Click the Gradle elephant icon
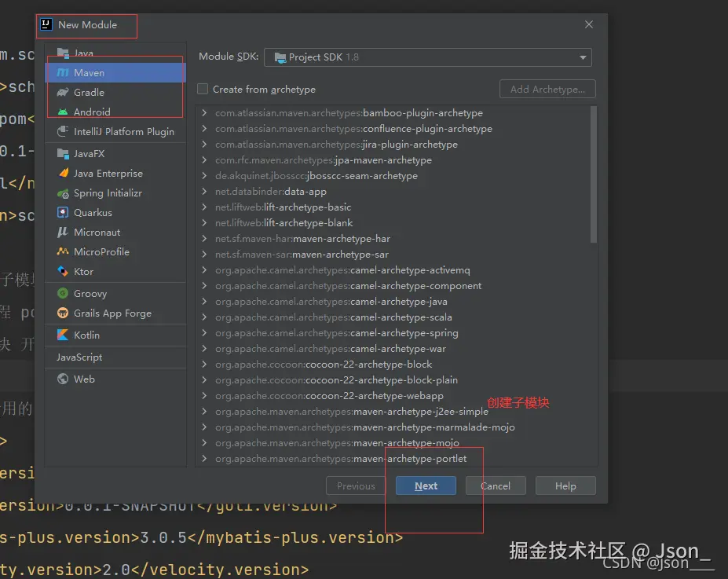The height and width of the screenshot is (579, 728). click(x=63, y=93)
